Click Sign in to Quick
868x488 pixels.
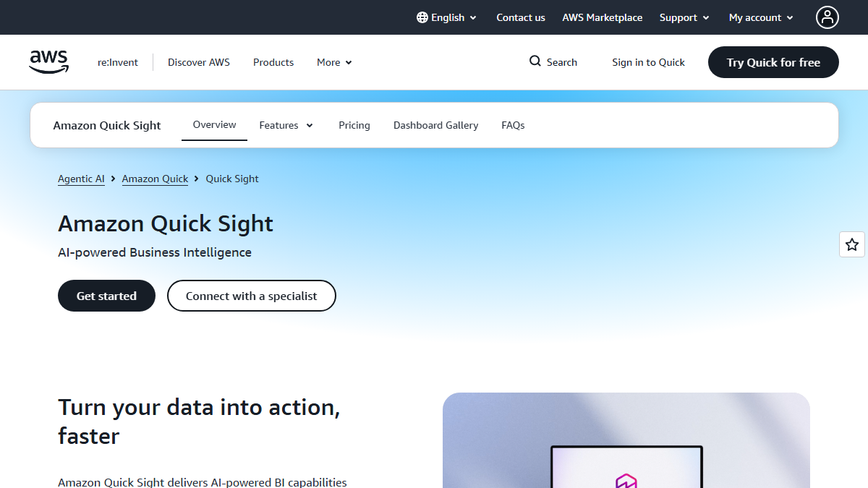(648, 62)
